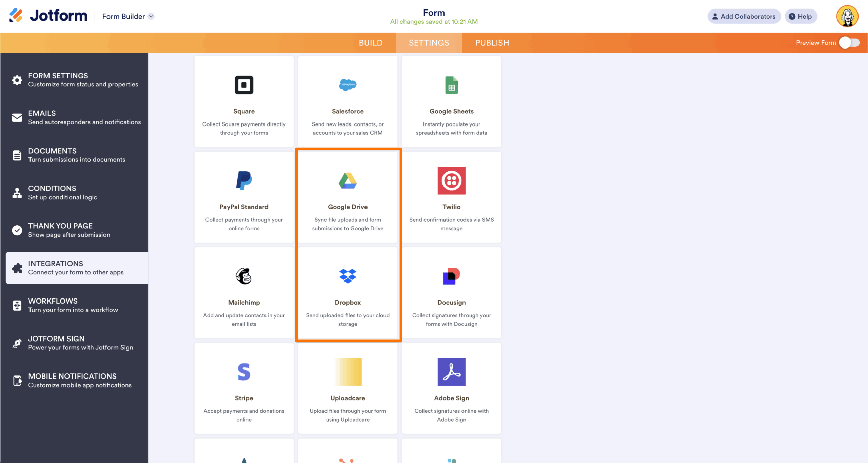Switch to the Build tab
The width and height of the screenshot is (868, 463).
[371, 42]
